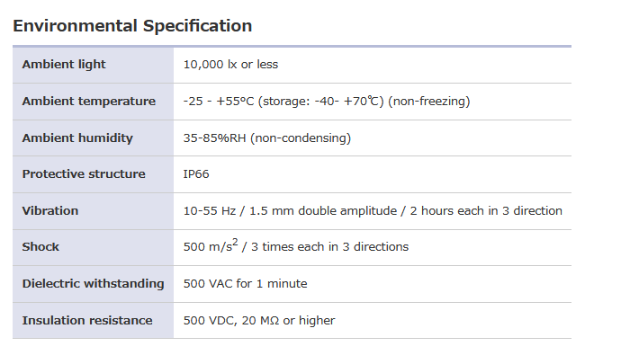Click the 500 m/s² shock value

pyautogui.click(x=211, y=245)
